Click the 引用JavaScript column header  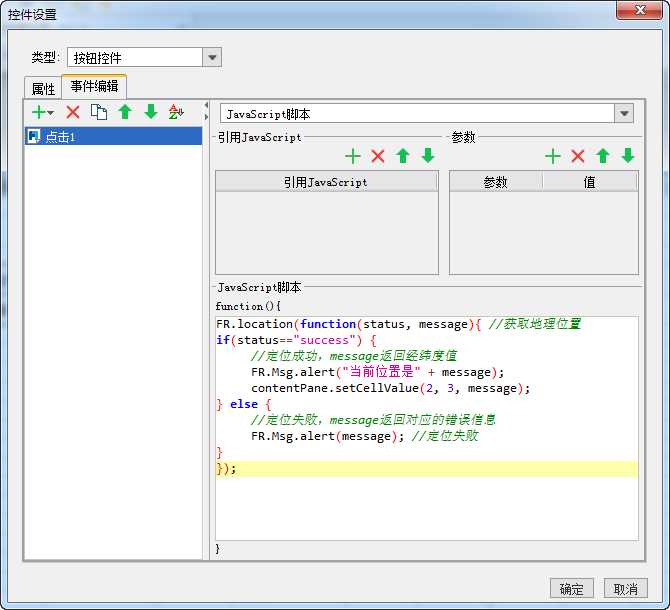tap(326, 182)
